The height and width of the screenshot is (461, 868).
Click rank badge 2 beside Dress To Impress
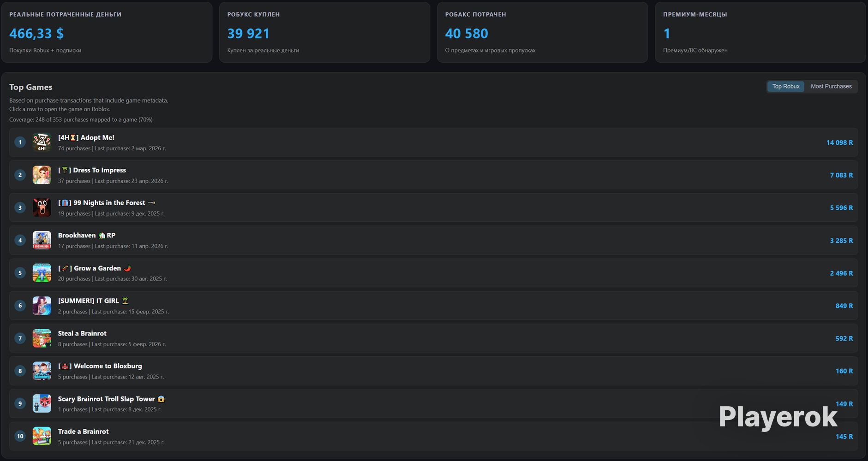click(20, 175)
